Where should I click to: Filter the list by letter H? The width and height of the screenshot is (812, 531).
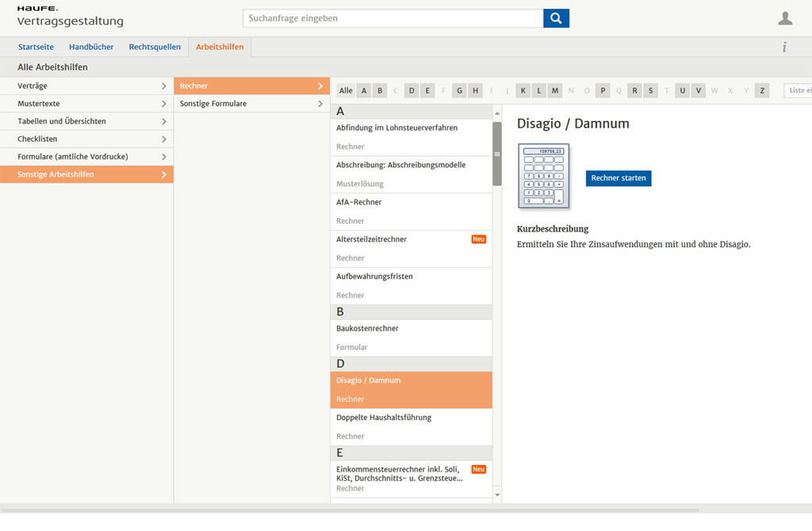tap(476, 90)
